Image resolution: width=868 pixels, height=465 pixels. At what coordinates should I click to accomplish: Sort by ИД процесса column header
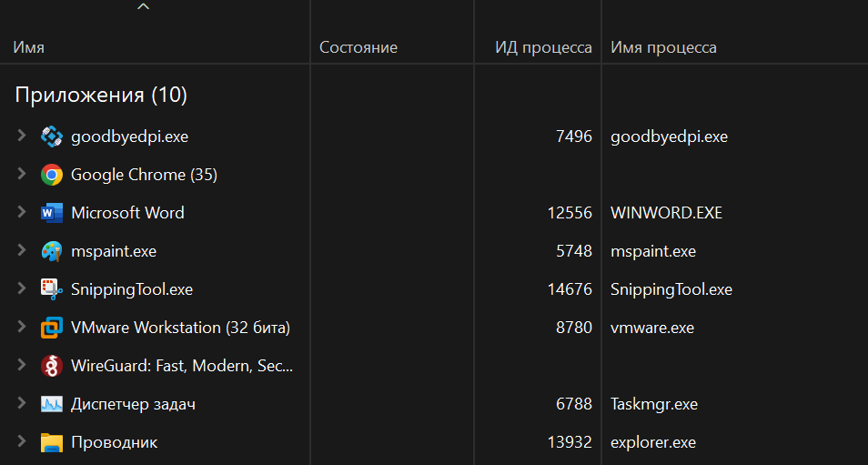(x=543, y=47)
